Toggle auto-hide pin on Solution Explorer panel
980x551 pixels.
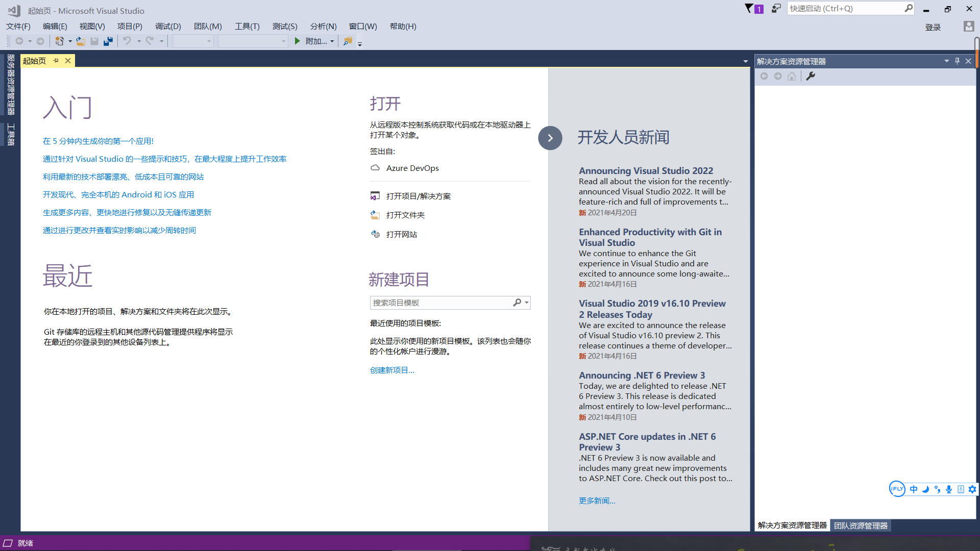tap(957, 61)
